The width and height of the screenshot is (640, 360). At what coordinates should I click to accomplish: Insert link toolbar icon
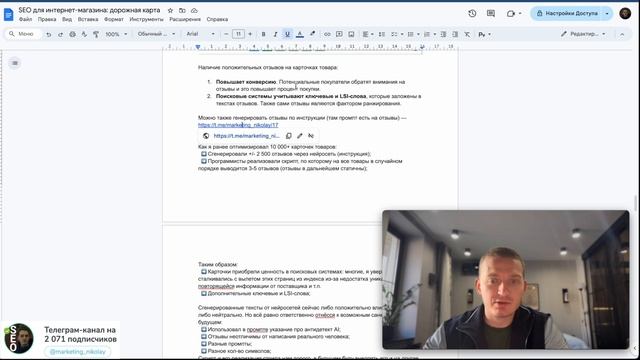click(327, 34)
